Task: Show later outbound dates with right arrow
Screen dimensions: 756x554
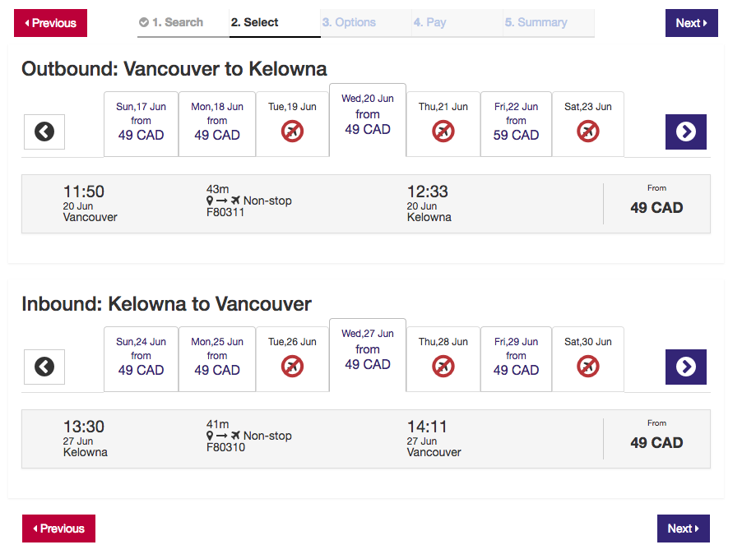Action: tap(685, 132)
